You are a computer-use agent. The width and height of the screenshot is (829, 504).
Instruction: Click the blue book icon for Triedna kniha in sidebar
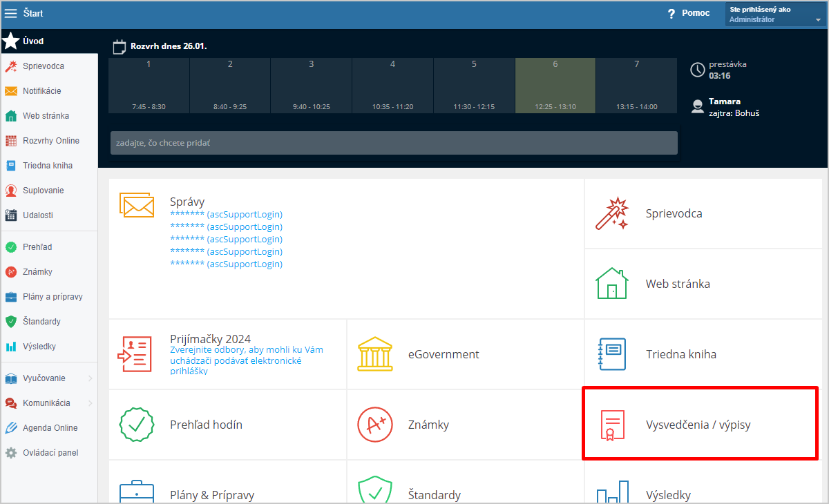[x=10, y=166]
